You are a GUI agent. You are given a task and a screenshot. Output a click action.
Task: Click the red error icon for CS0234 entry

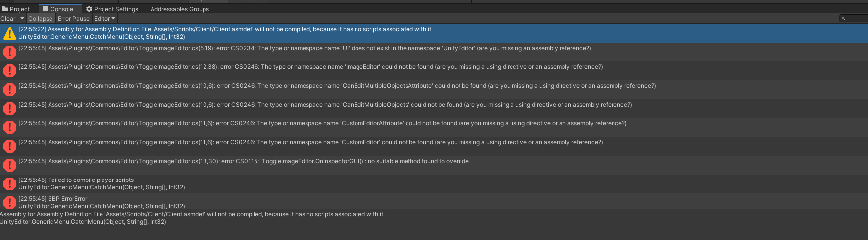[9, 52]
